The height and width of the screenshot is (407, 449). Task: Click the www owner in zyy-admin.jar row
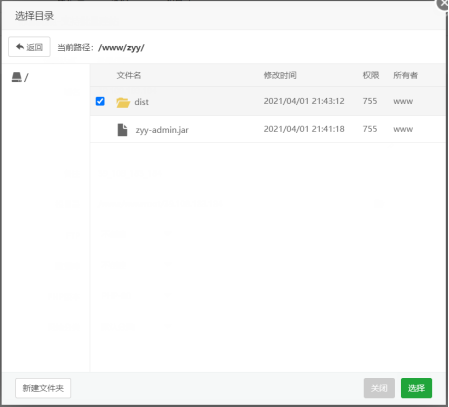coord(403,129)
